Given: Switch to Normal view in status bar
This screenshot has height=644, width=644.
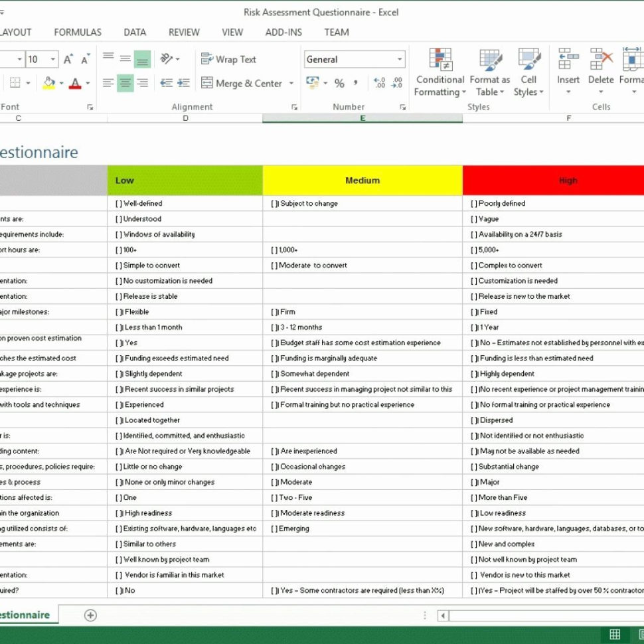Looking at the screenshot, I should [615, 634].
